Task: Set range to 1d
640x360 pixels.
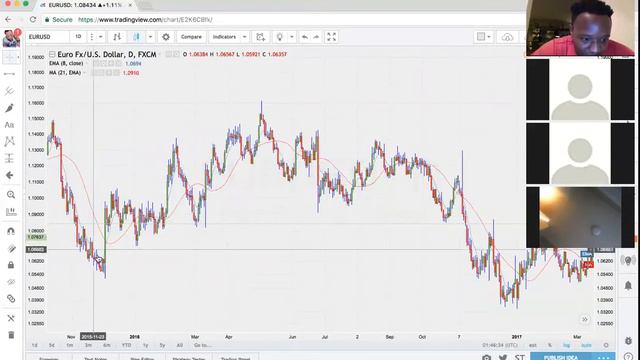Action: pos(34,345)
